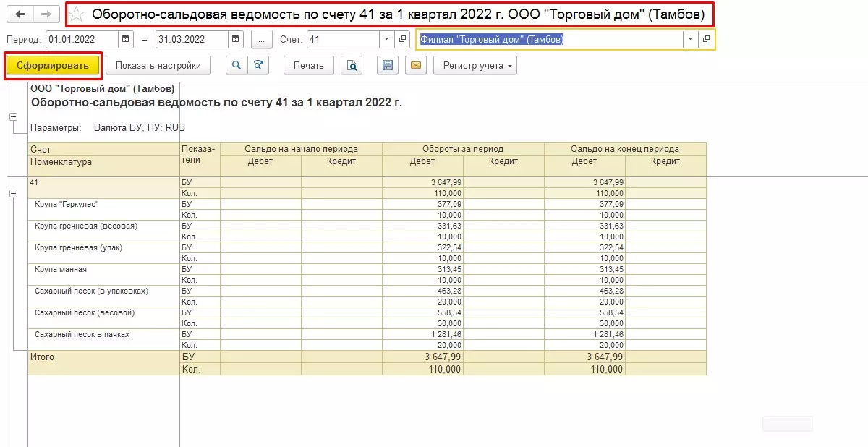Screen dimensions: 868x447
Task: Add report to favorites with star icon
Action: click(77, 14)
